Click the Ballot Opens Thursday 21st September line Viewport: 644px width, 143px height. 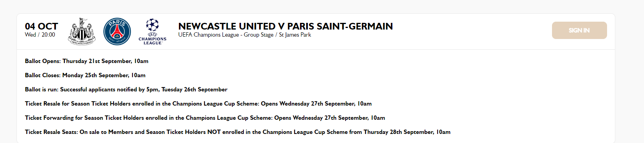click(86, 61)
